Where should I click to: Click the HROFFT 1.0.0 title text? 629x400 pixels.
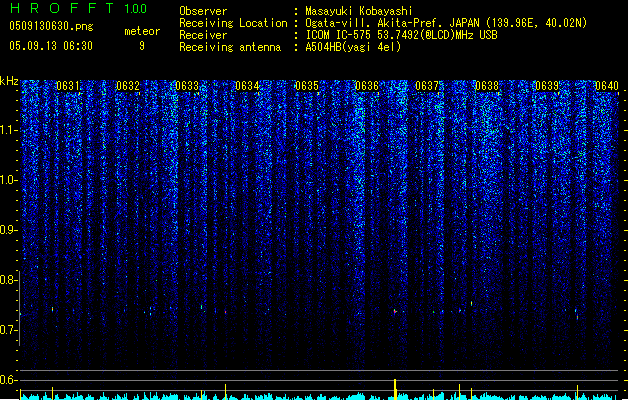click(x=79, y=8)
